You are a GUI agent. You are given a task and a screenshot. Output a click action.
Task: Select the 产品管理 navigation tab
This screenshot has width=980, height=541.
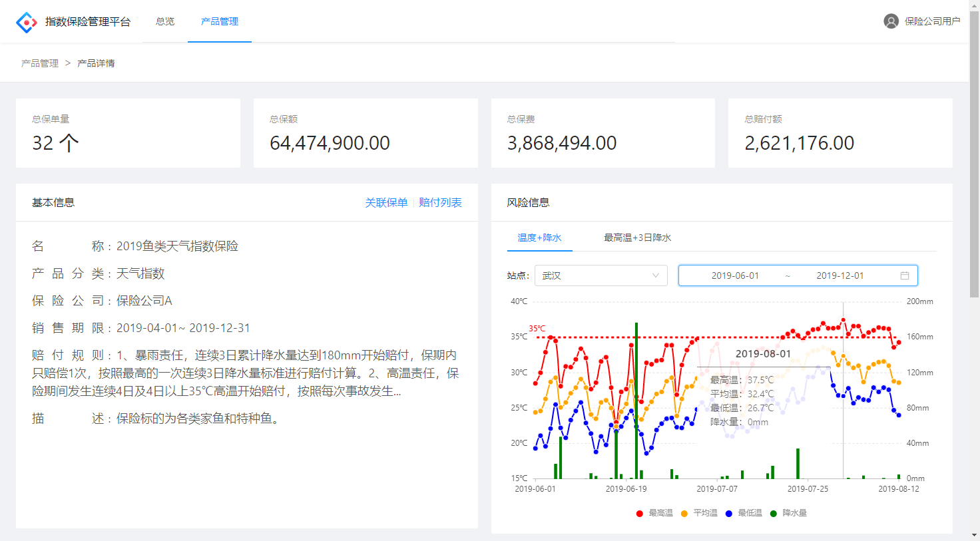click(220, 21)
